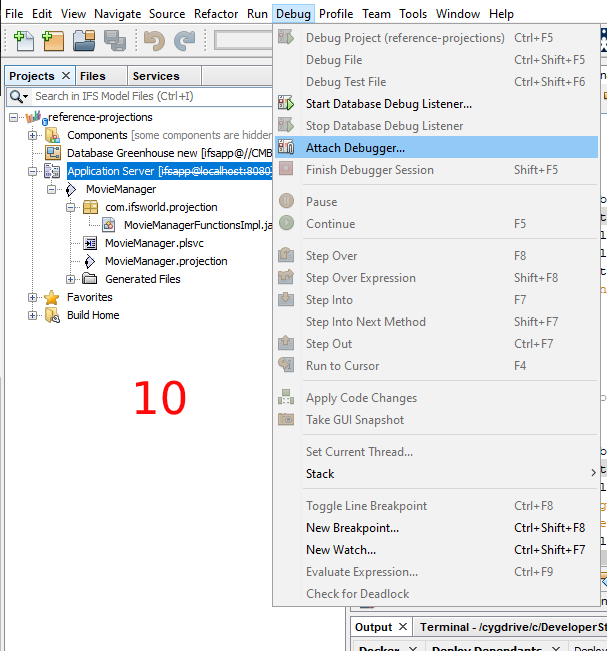Click the Undo toolbar icon
This screenshot has height=651, width=607.
[x=154, y=41]
